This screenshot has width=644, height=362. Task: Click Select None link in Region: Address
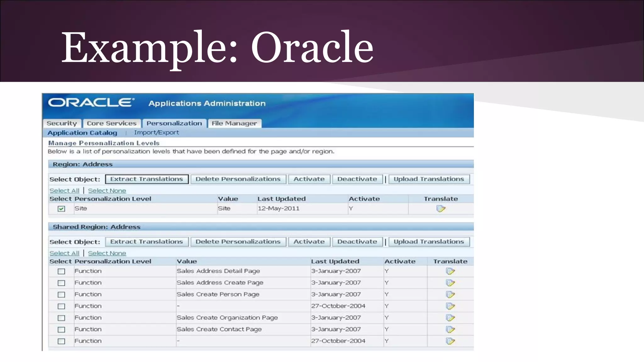[107, 191]
